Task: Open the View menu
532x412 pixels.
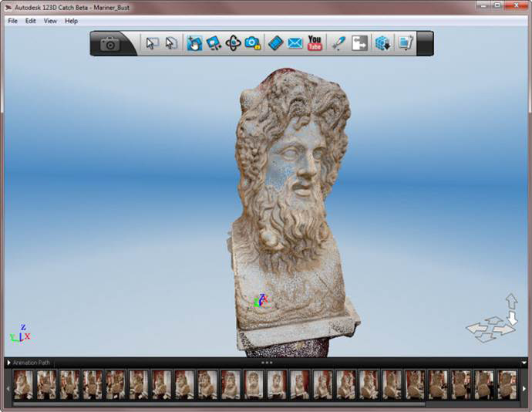Action: click(50, 21)
